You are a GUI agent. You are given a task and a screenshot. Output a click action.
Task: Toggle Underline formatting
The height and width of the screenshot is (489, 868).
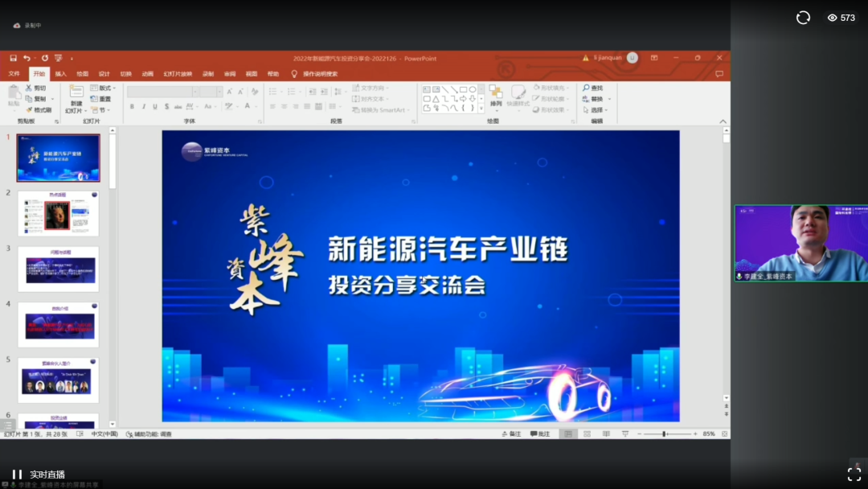(x=155, y=106)
